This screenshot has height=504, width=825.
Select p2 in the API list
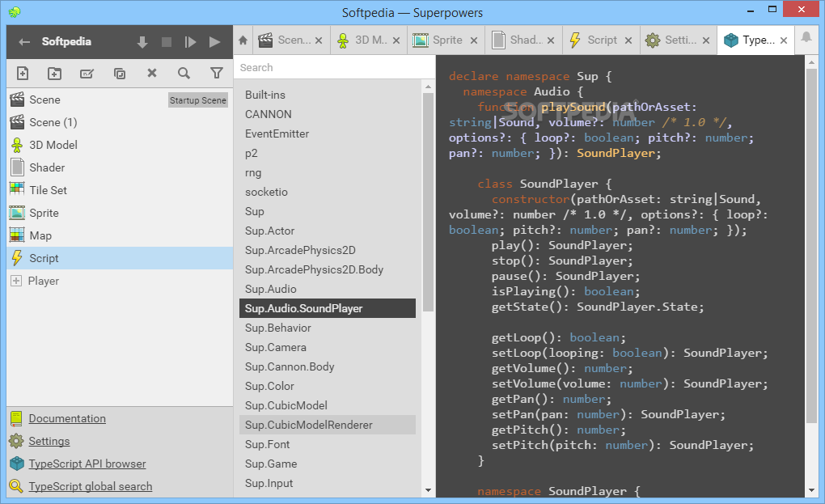328,153
